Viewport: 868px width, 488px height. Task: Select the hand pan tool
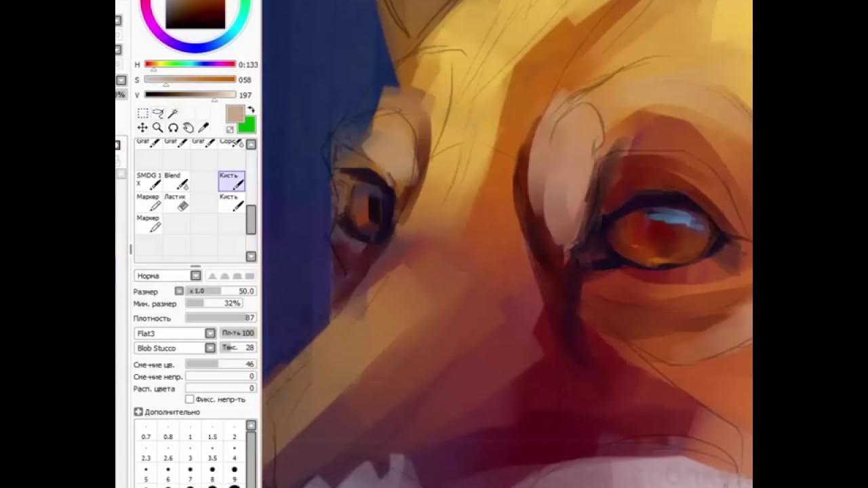tap(188, 127)
